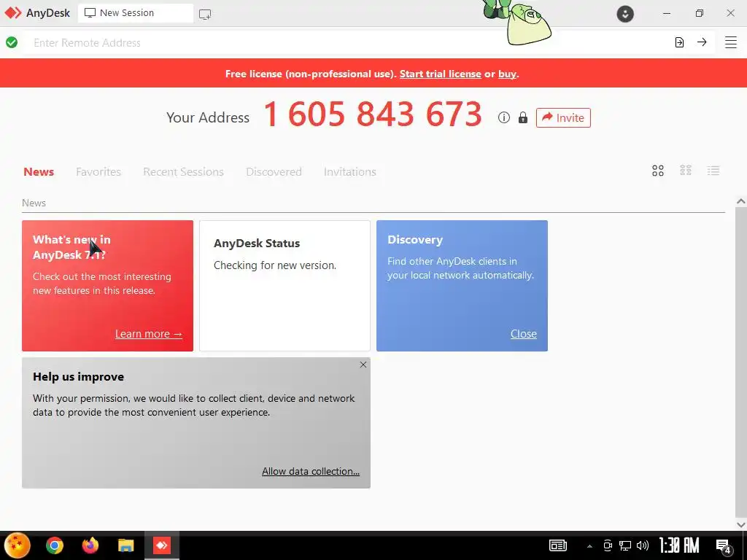This screenshot has height=560, width=747.
Task: Click the network icon in system tray
Action: click(624, 545)
